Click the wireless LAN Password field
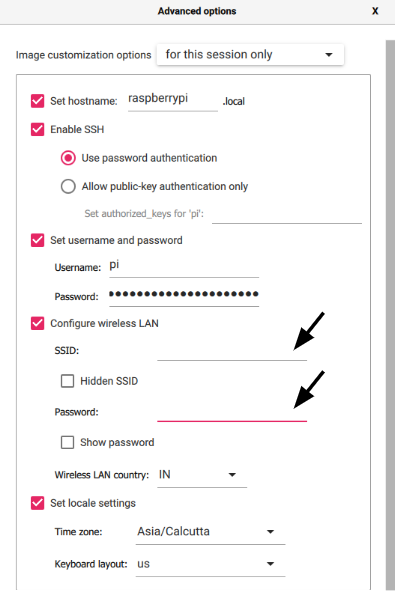 point(232,412)
